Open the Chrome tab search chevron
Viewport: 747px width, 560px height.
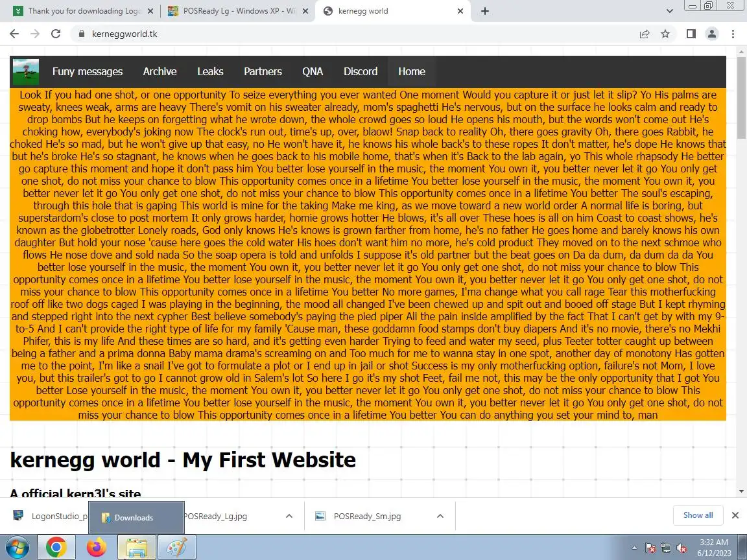[x=669, y=11]
